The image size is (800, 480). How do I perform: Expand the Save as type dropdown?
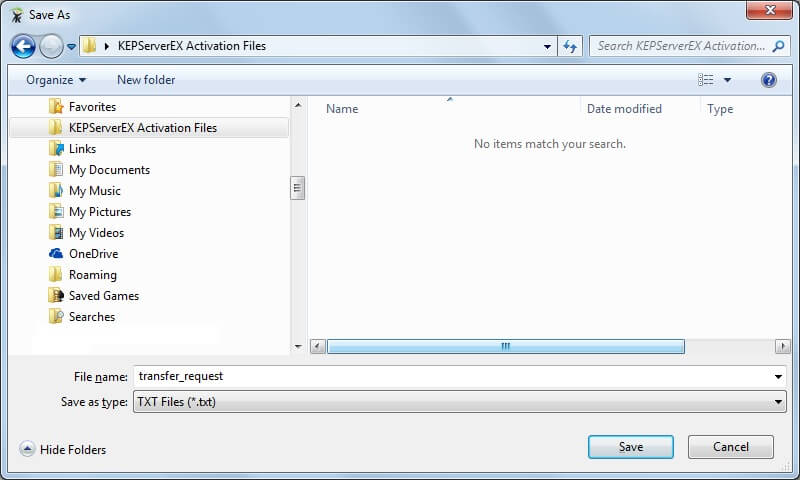[x=779, y=402]
